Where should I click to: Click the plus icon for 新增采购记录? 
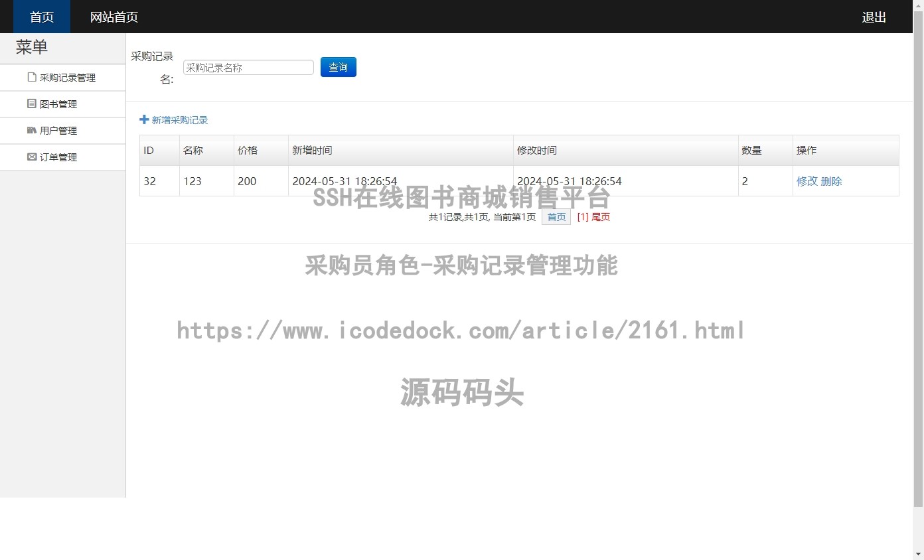pos(144,119)
